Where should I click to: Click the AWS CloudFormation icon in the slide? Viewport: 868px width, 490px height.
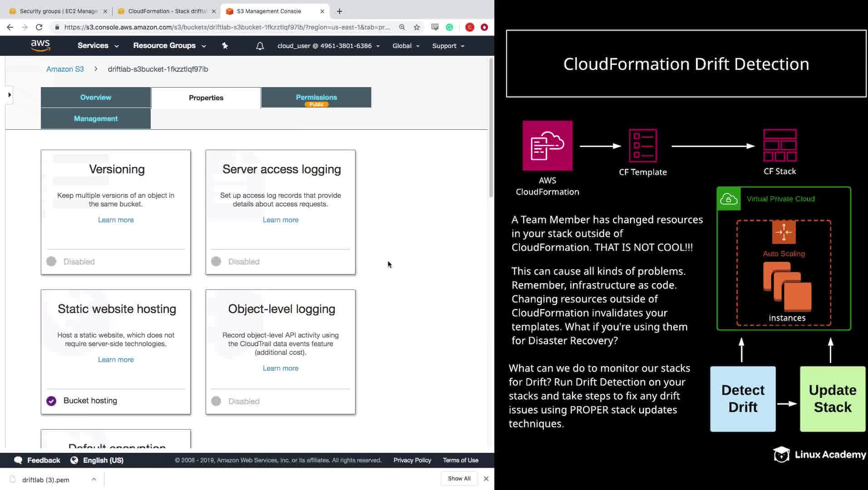pyautogui.click(x=547, y=146)
